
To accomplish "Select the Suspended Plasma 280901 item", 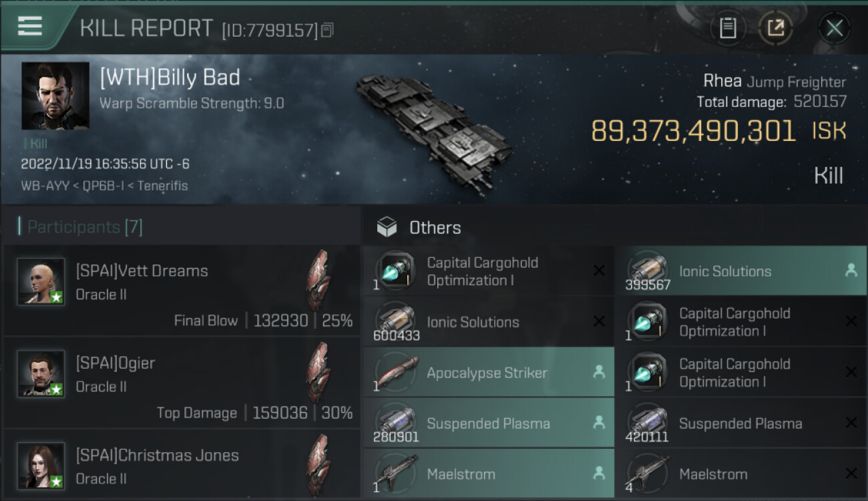I will pos(488,424).
